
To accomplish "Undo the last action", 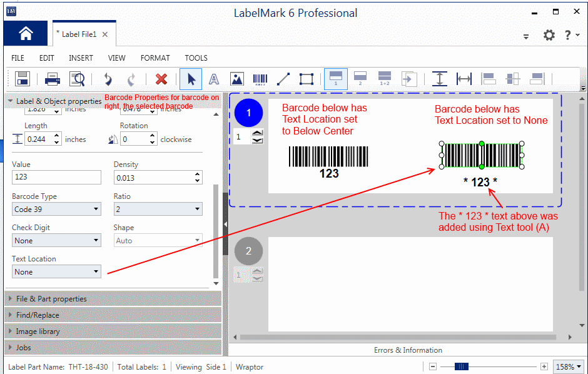I will point(108,79).
